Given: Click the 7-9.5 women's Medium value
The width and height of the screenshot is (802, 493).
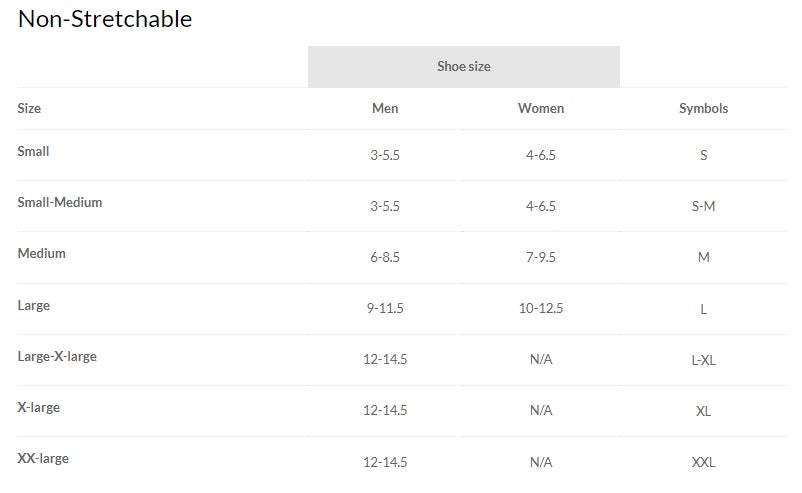Looking at the screenshot, I should click(541, 257).
